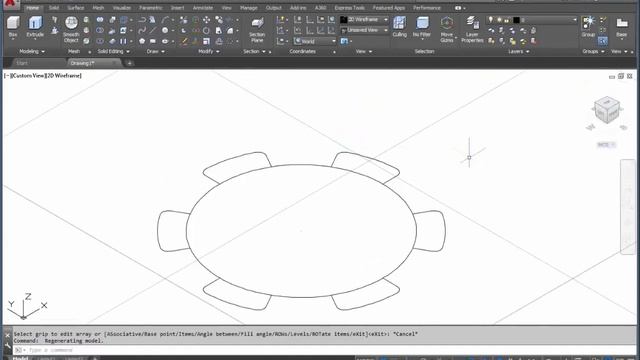
Task: Close the command line with its X
Action: click(7, 336)
